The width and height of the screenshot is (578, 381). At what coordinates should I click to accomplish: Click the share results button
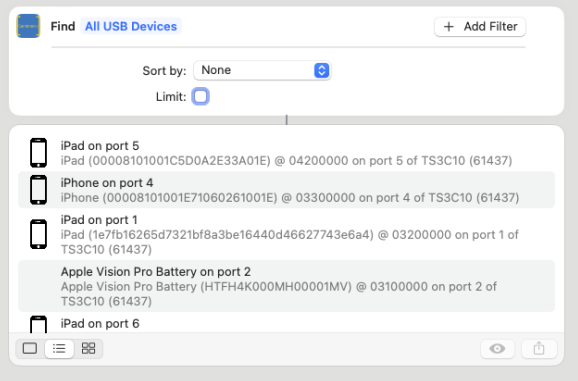539,349
